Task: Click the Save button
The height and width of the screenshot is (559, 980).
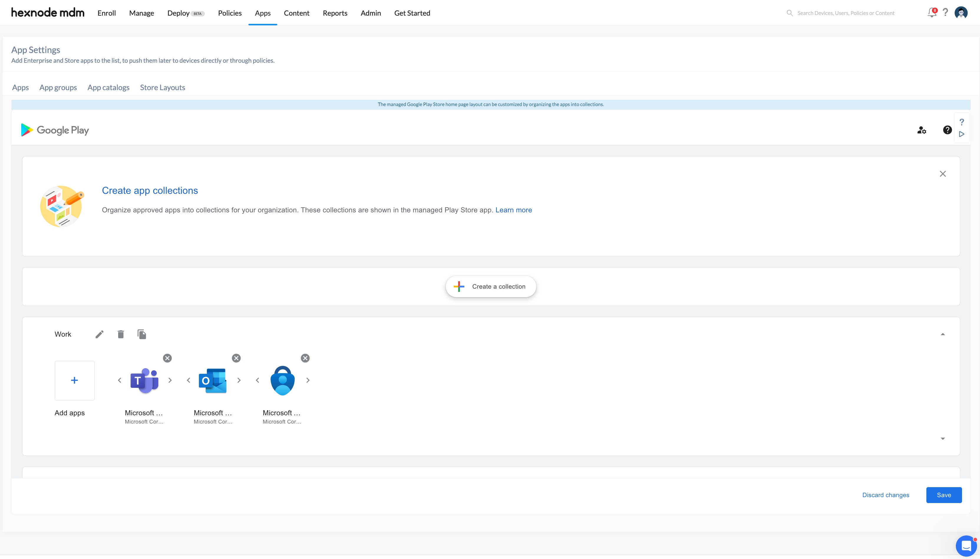Action: click(943, 495)
